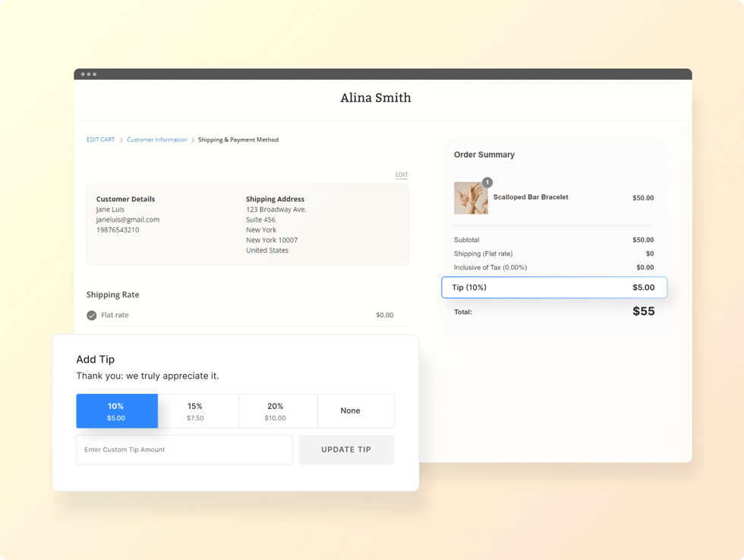This screenshot has width=744, height=560.
Task: Select the Flat rate checkmark icon
Action: tap(92, 315)
